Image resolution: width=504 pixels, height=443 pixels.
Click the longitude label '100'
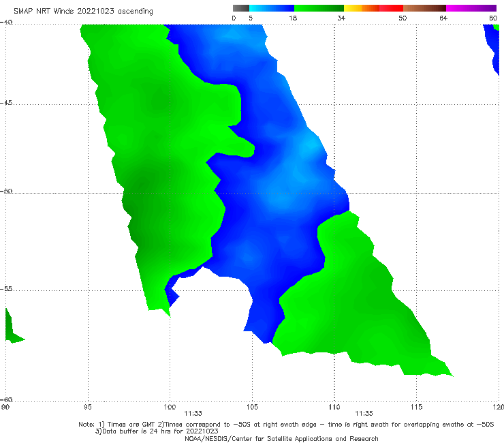click(x=170, y=408)
